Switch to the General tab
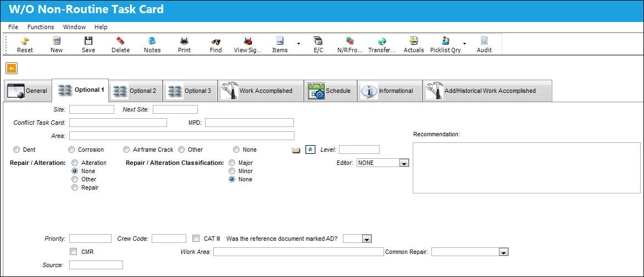Viewport: 644px width, 277px height. click(28, 91)
